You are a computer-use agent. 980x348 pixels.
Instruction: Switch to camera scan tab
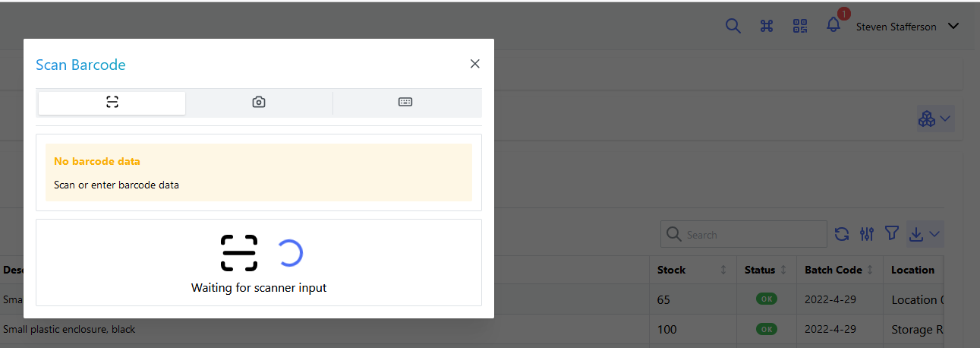pyautogui.click(x=259, y=103)
